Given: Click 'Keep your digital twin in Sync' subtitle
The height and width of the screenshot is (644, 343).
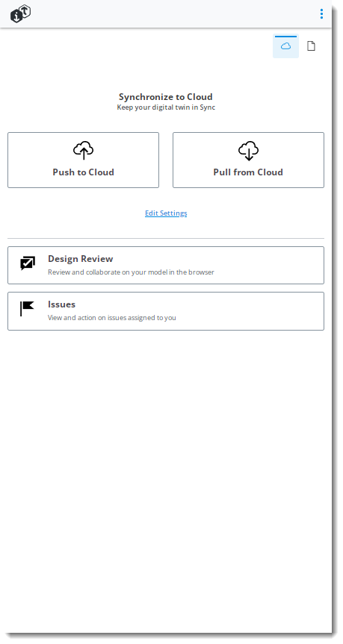Looking at the screenshot, I should coord(166,107).
